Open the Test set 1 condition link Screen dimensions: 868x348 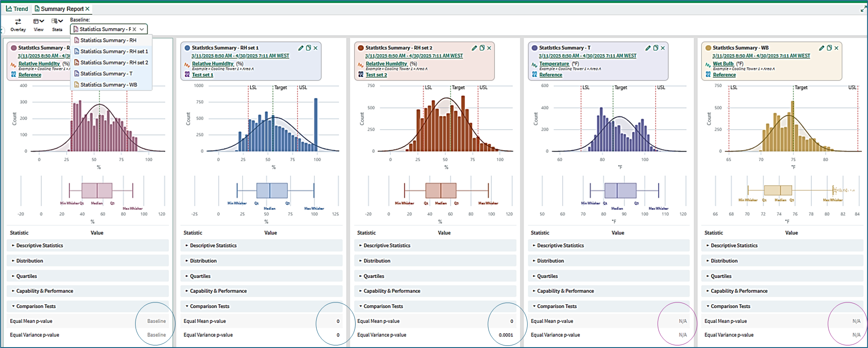point(202,75)
